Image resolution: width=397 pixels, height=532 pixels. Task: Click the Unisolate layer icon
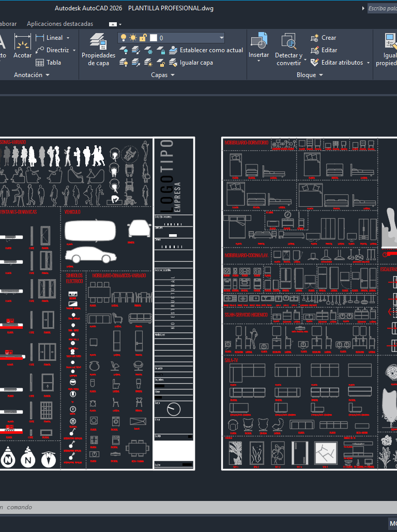(136, 63)
